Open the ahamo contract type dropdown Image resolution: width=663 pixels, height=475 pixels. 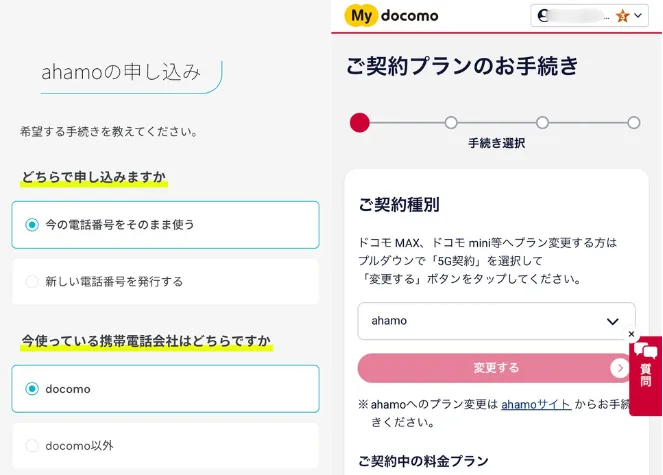(x=495, y=321)
